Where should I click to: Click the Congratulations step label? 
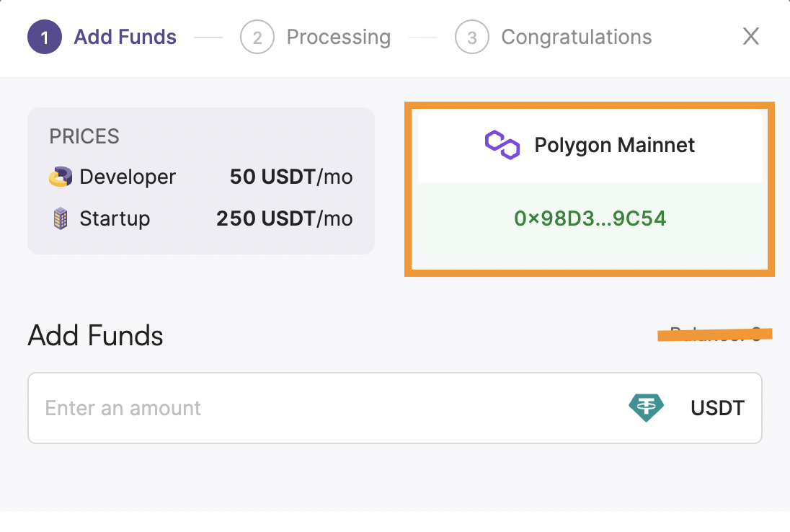click(577, 37)
